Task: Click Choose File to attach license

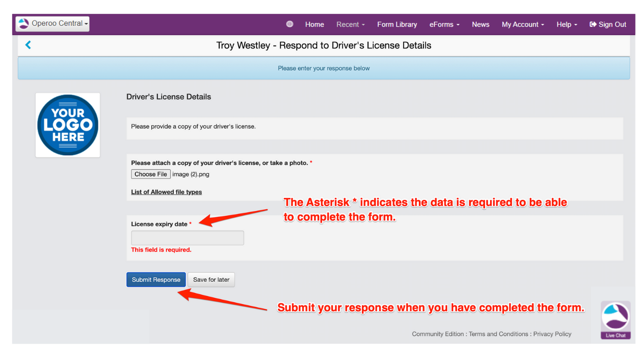Action: [x=151, y=174]
